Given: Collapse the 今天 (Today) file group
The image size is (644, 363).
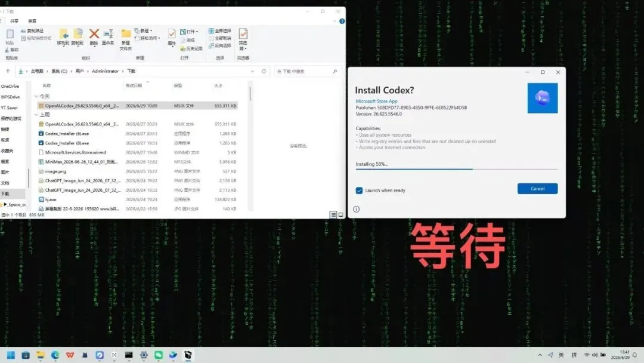Looking at the screenshot, I should [x=36, y=96].
